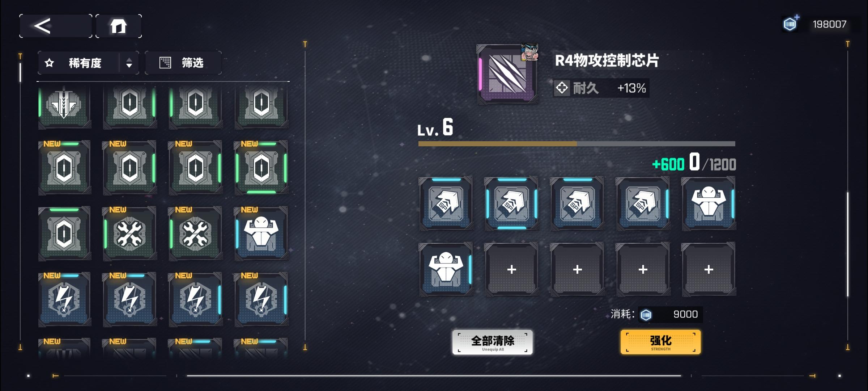This screenshot has width=868, height=391.
Task: Click the chip list scrollbar on left
Action: [20, 72]
